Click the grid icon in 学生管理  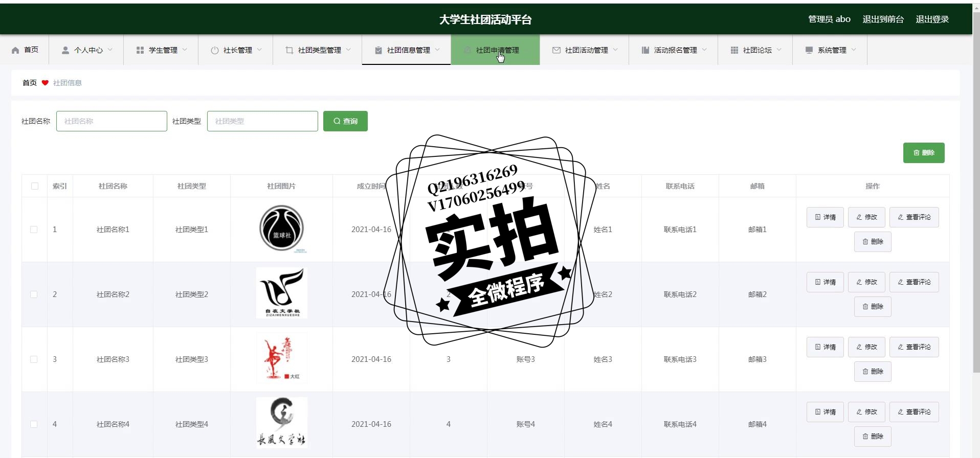pyautogui.click(x=140, y=50)
